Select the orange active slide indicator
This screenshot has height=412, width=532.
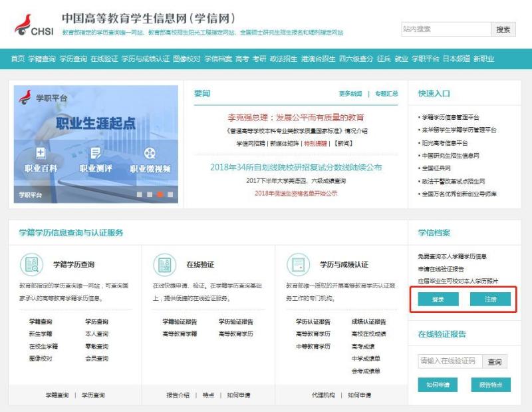coord(160,194)
